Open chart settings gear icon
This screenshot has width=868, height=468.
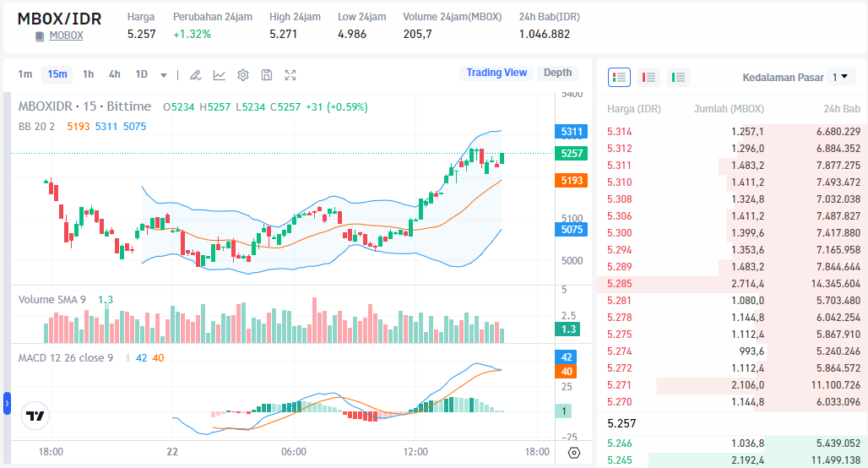243,75
